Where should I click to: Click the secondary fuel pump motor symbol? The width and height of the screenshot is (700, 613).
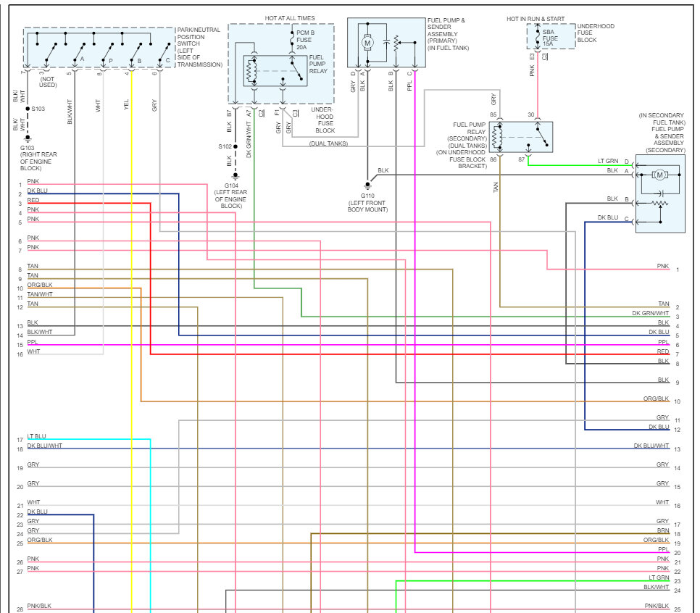(660, 175)
